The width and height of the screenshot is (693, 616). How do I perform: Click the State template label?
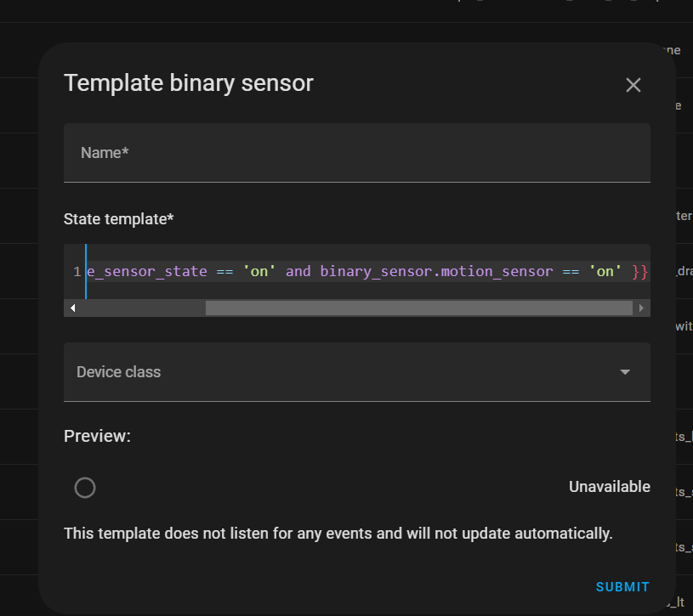pos(118,219)
